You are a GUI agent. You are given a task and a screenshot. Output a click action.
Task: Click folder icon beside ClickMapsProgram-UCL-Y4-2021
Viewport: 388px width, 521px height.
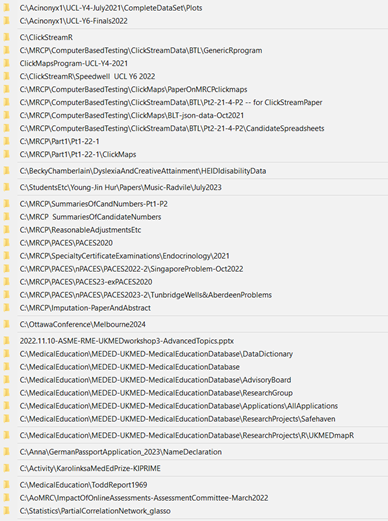point(6,63)
